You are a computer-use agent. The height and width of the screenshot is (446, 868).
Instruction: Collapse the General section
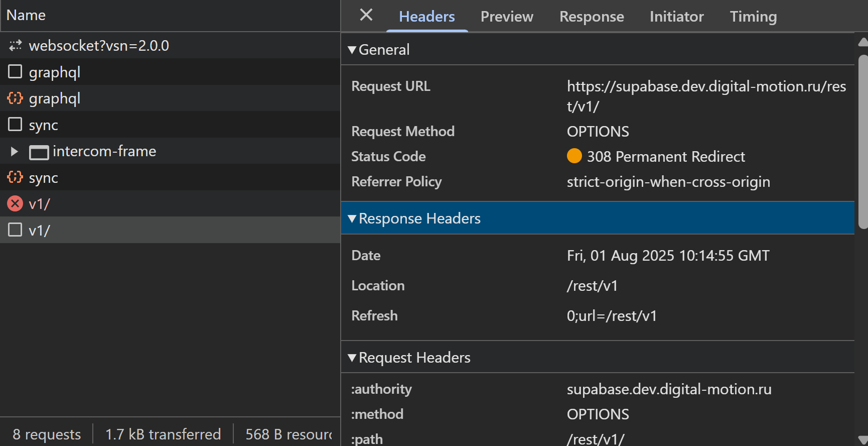coord(352,50)
